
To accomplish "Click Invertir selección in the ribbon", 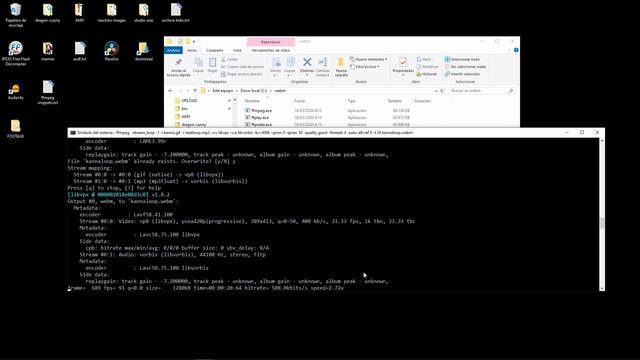I will [462, 74].
